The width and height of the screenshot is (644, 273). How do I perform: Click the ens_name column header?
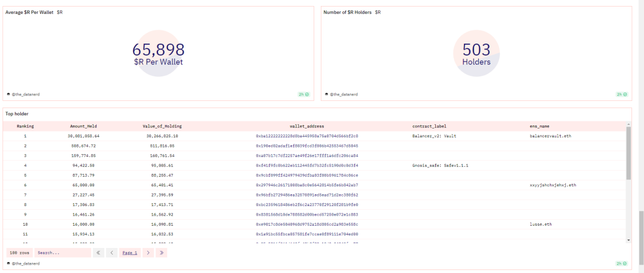click(539, 127)
